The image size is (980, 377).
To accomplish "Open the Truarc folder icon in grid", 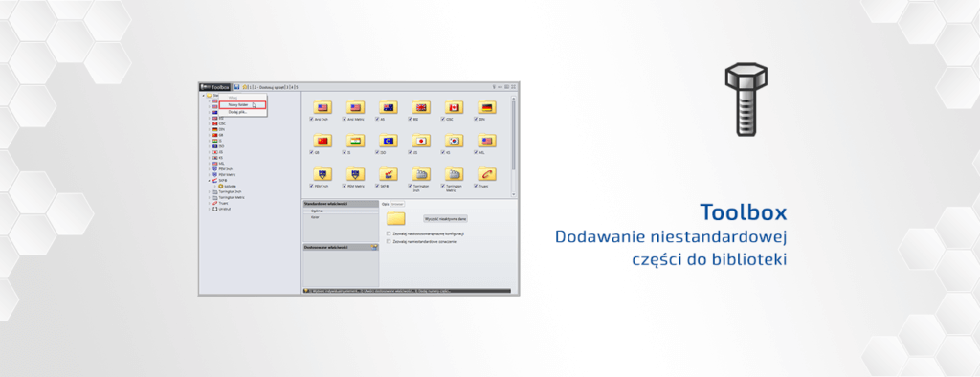I will [487, 174].
